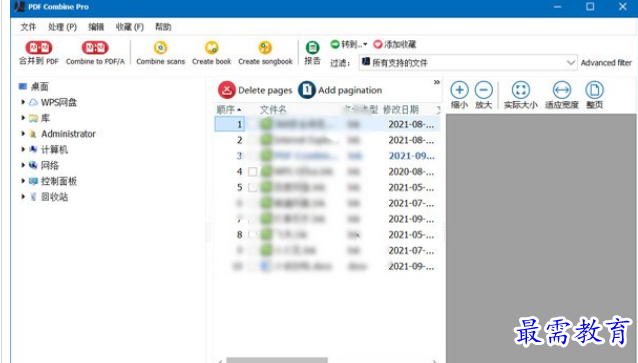Click the green 转到 arrow icon
638x363 pixels.
[334, 44]
